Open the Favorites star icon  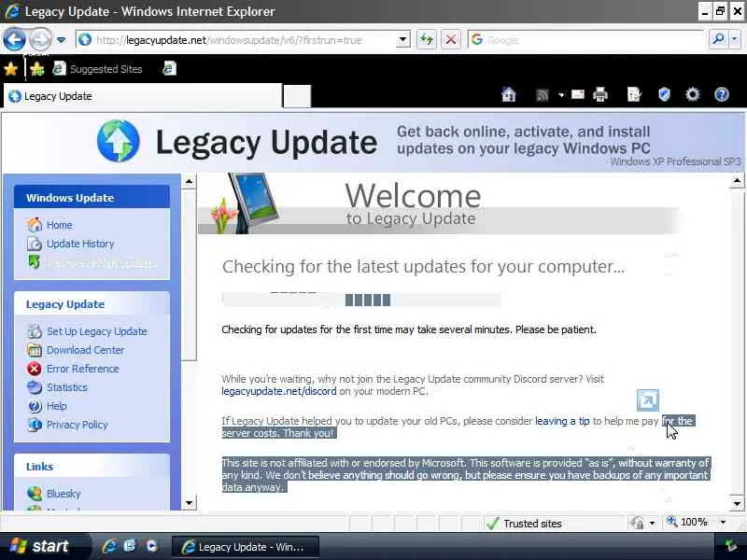point(10,69)
